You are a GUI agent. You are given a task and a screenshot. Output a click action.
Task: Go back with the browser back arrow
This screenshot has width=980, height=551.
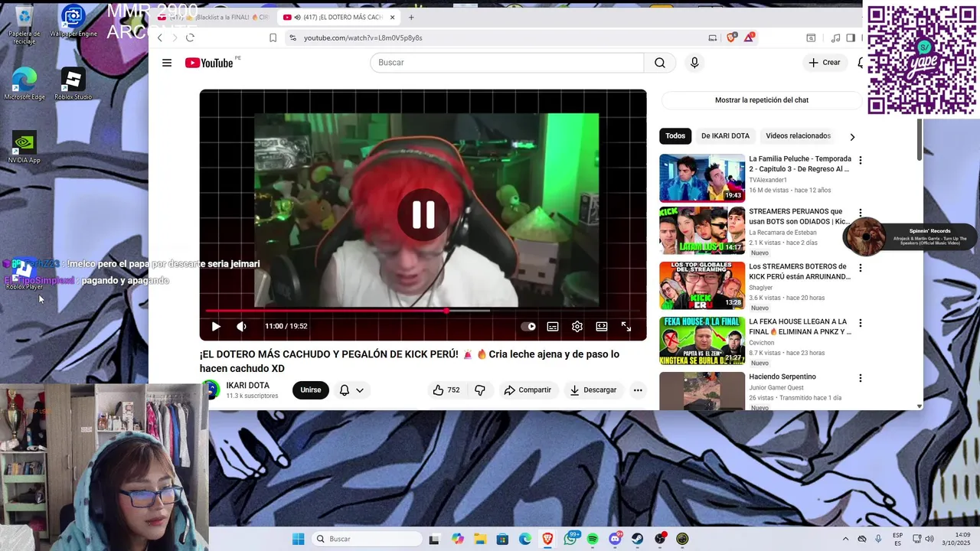click(x=160, y=37)
